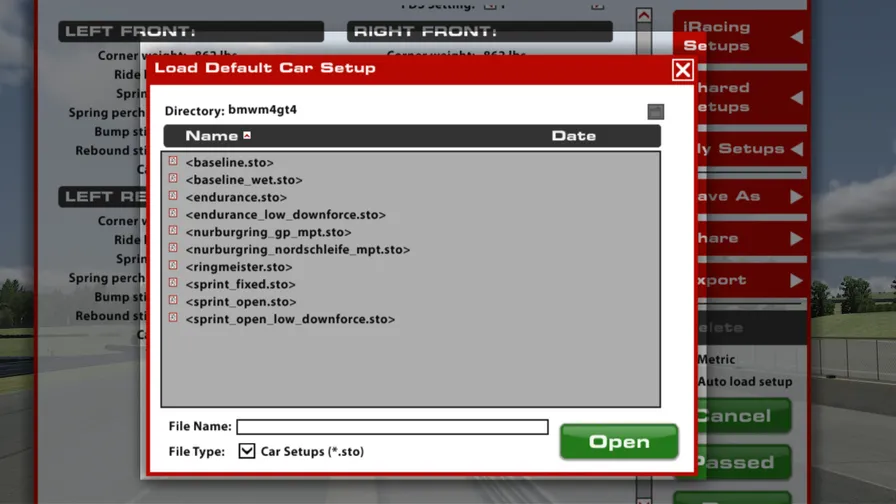The width and height of the screenshot is (896, 504).
Task: Open the File Type Car Setups dropdown
Action: pyautogui.click(x=247, y=451)
